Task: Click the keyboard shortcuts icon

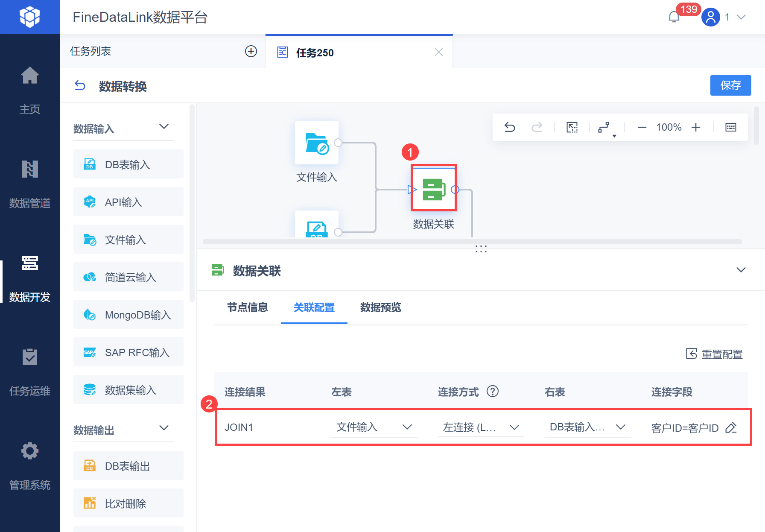Action: (x=731, y=127)
